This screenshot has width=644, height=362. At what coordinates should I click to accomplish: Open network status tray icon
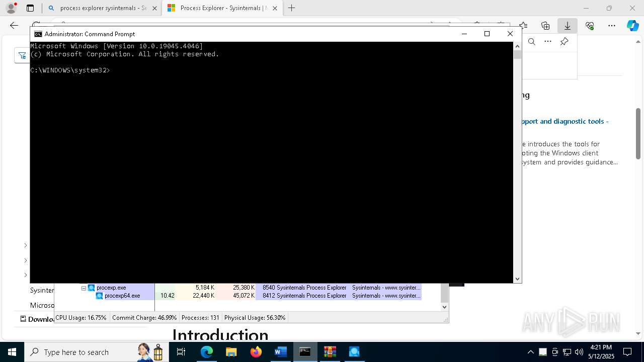567,352
